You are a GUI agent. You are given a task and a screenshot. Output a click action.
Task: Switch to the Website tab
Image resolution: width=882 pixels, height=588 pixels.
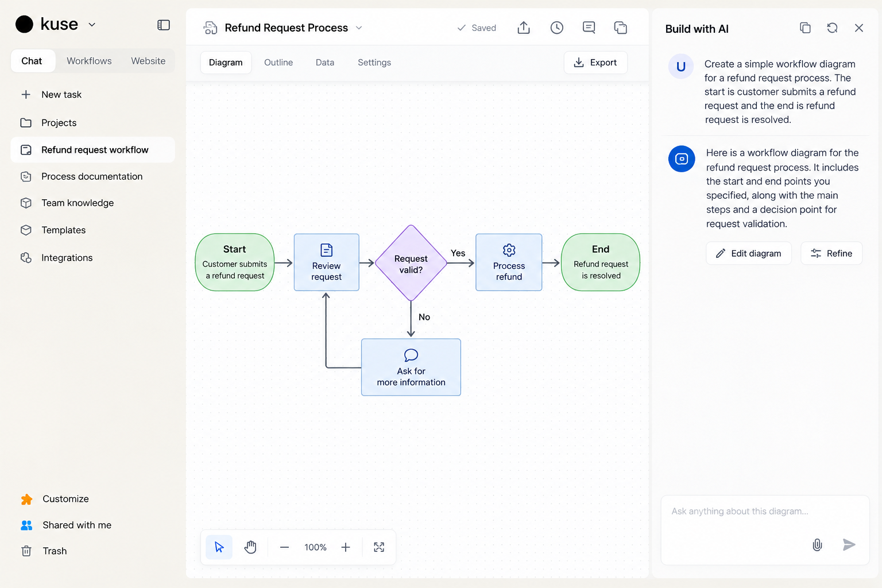point(148,61)
